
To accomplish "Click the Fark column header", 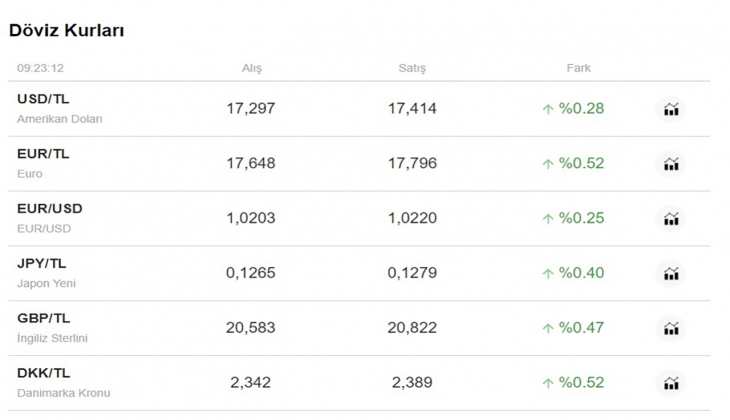I will pyautogui.click(x=578, y=68).
